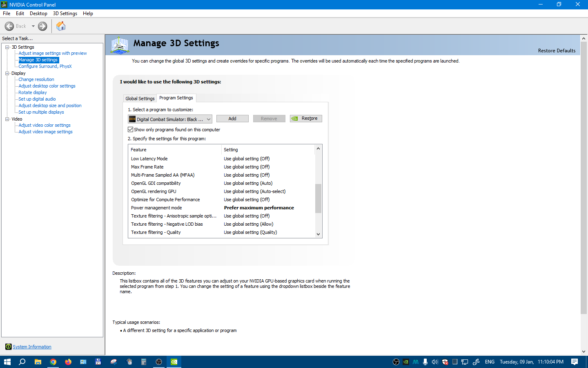This screenshot has width=588, height=368.
Task: Open the Home icon in toolbar
Action: 61,26
